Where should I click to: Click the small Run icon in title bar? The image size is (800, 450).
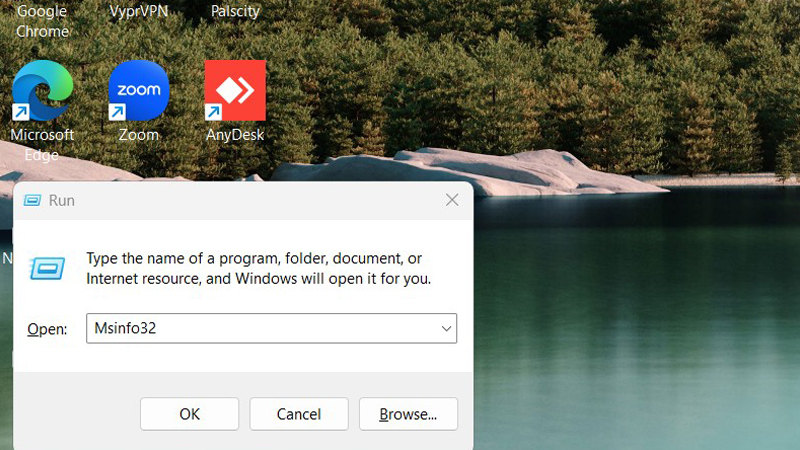pos(32,200)
